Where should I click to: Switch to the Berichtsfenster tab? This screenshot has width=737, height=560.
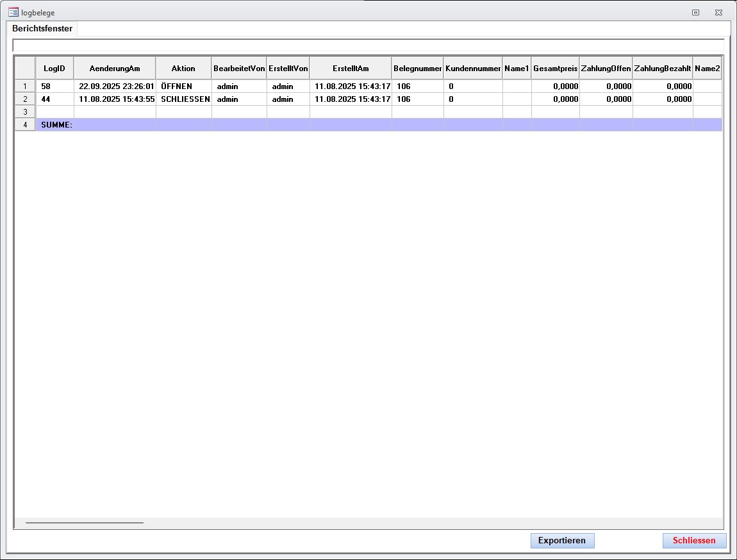42,29
